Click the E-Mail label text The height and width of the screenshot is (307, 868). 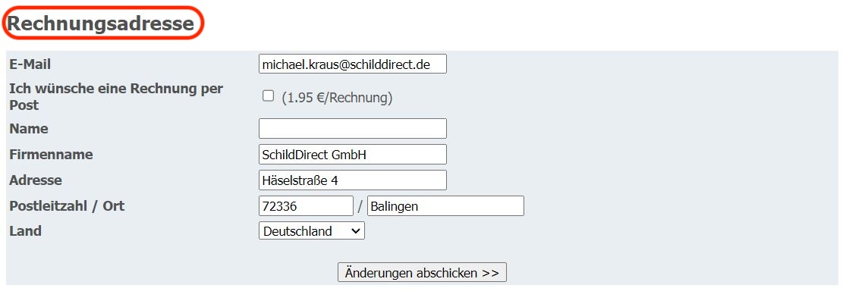coord(30,64)
